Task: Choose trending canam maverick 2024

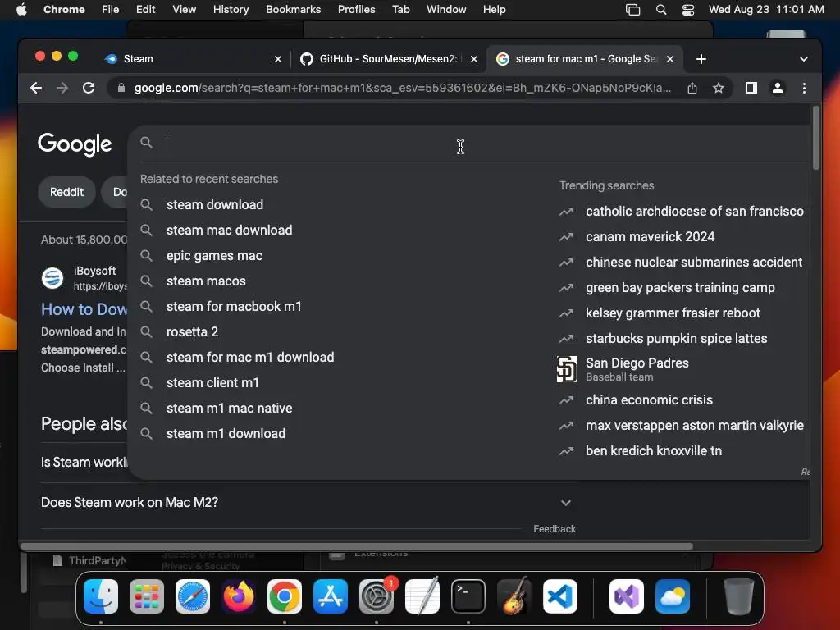Action: click(x=650, y=237)
